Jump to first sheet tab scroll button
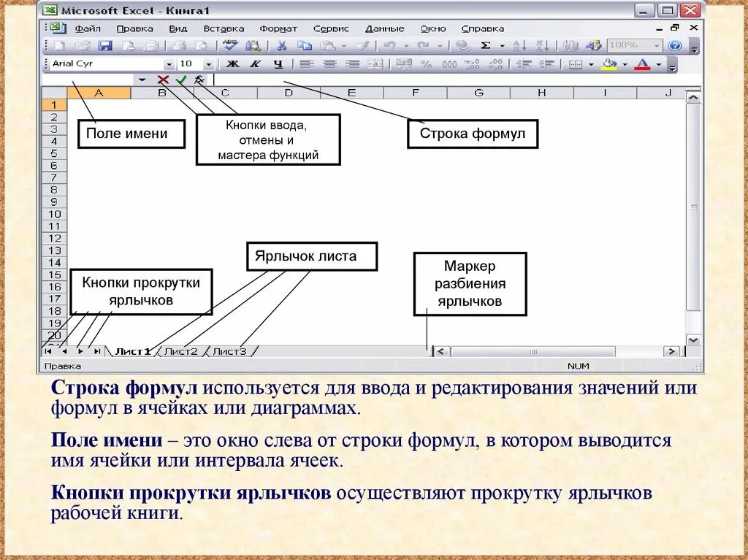748x560 pixels. (48, 351)
